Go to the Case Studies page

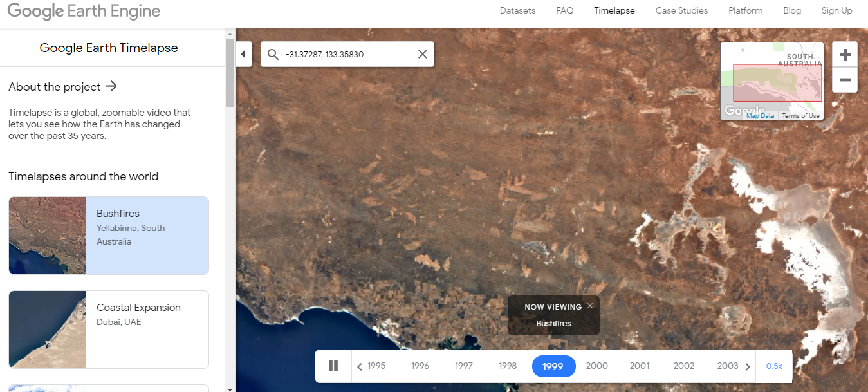pyautogui.click(x=681, y=10)
